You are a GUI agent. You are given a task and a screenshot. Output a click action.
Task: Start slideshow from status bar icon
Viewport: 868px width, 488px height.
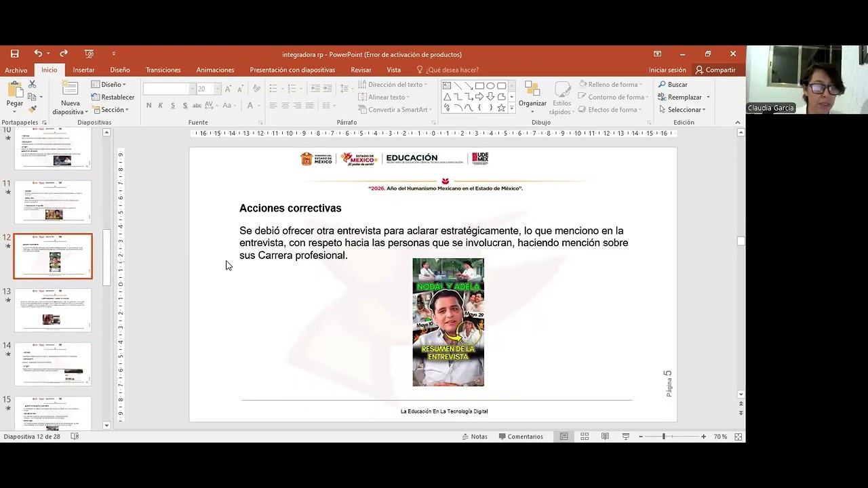tap(626, 436)
